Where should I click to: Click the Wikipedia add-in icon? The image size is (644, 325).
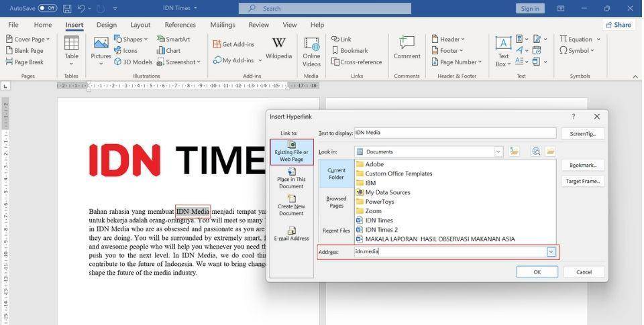click(278, 49)
